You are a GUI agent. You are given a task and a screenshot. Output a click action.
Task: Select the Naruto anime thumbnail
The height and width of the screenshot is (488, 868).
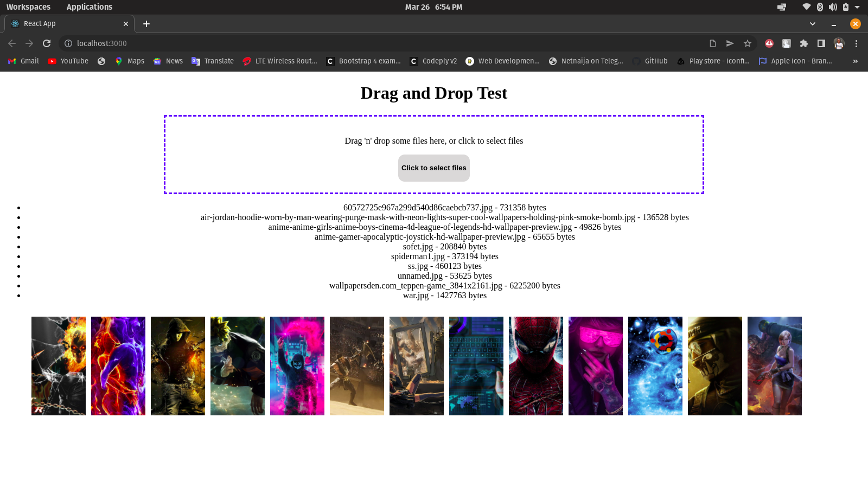point(238,366)
